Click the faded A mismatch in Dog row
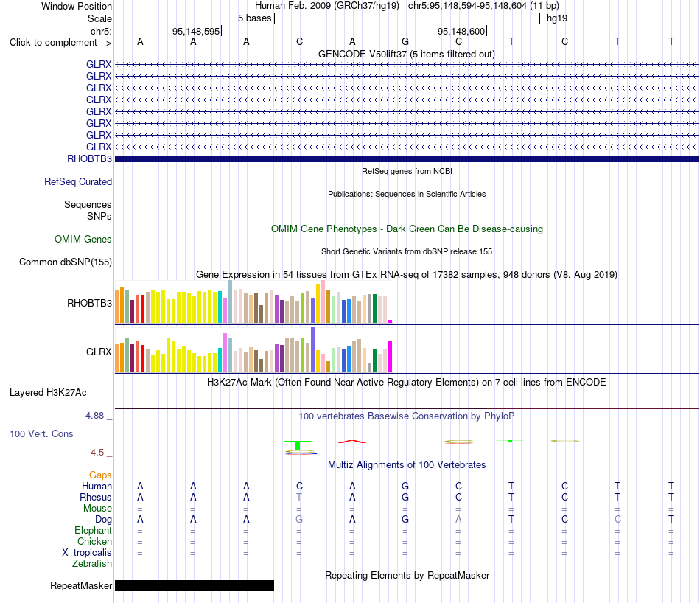 [458, 520]
